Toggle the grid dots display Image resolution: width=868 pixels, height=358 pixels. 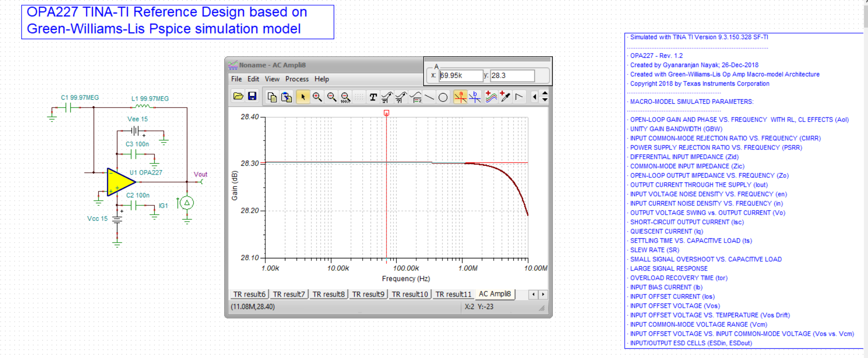click(x=358, y=97)
